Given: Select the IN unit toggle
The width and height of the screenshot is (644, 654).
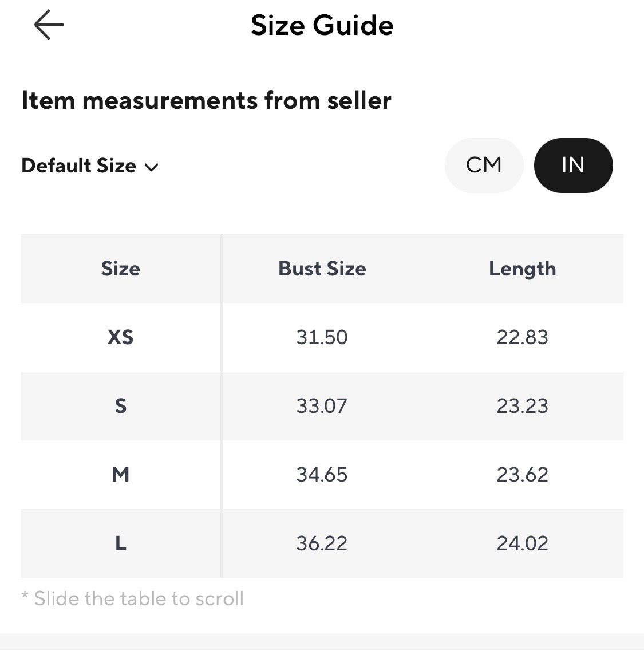Looking at the screenshot, I should pos(573,165).
